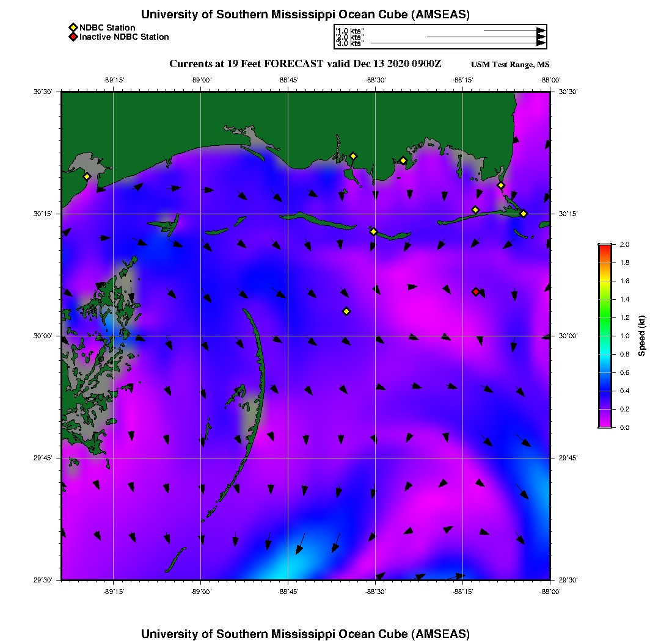This screenshot has height=641, width=672.
Task: Click the red inactive NDBC station marker on map
Action: 476,292
